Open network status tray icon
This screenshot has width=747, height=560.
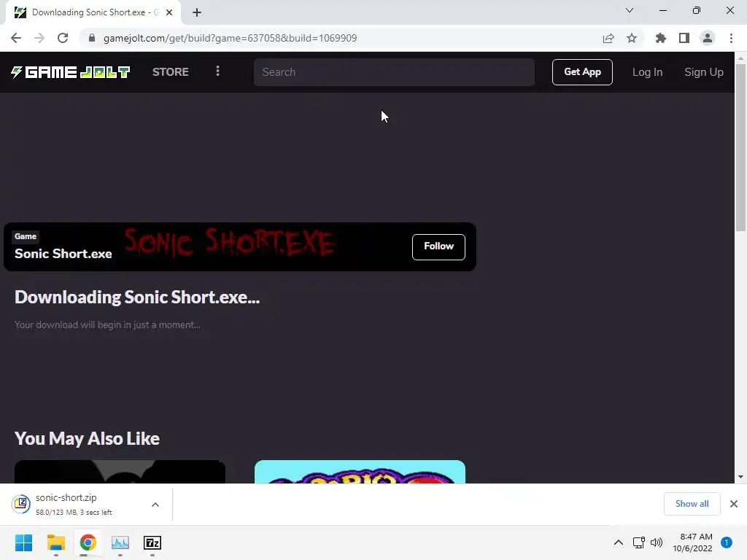pyautogui.click(x=638, y=542)
